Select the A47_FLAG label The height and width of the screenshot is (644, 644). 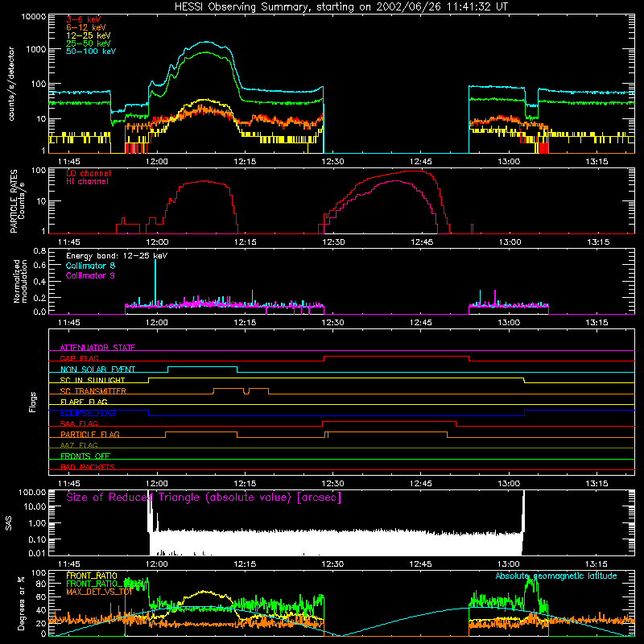point(79,445)
